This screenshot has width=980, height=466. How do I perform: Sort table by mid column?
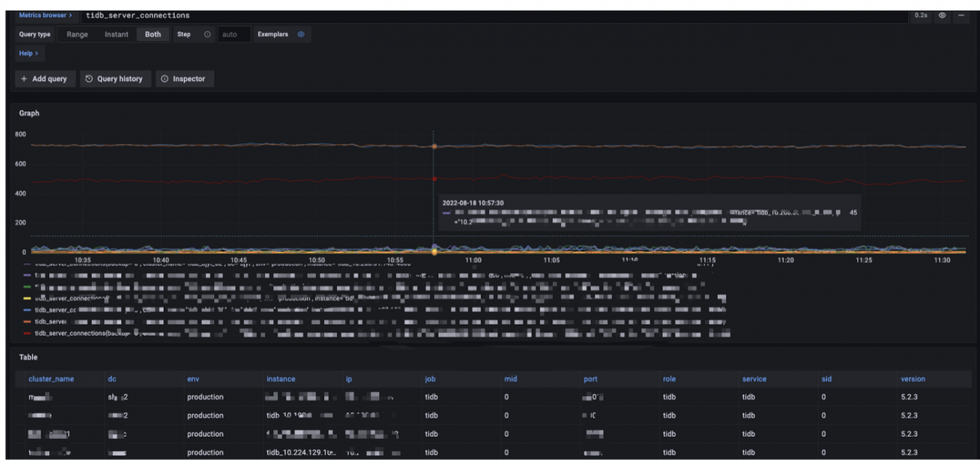[x=511, y=379]
